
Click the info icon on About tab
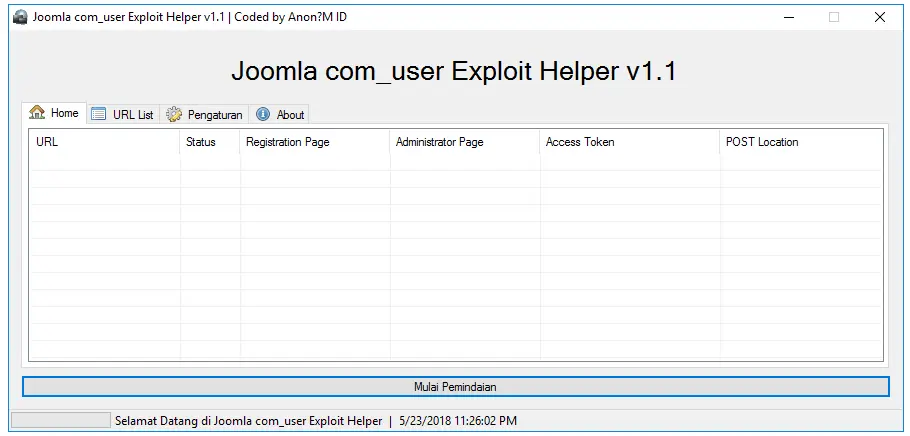tap(263, 114)
